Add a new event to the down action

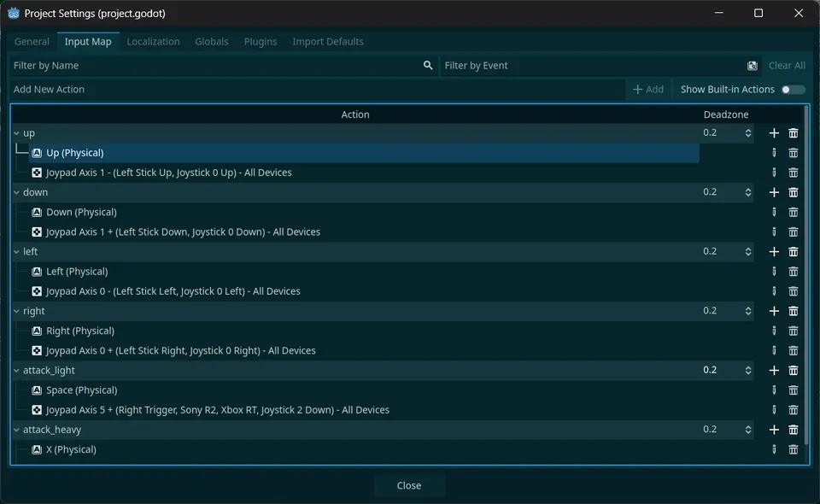774,192
